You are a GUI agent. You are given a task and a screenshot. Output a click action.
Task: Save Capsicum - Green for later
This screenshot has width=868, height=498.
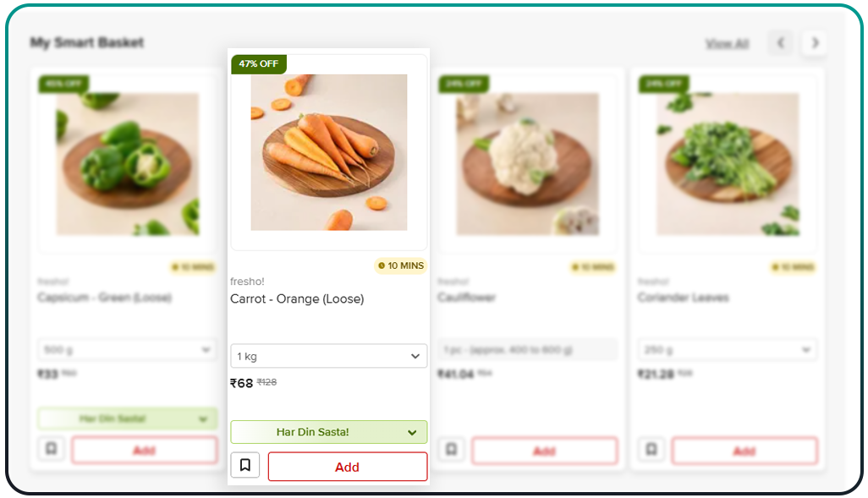pos(51,449)
